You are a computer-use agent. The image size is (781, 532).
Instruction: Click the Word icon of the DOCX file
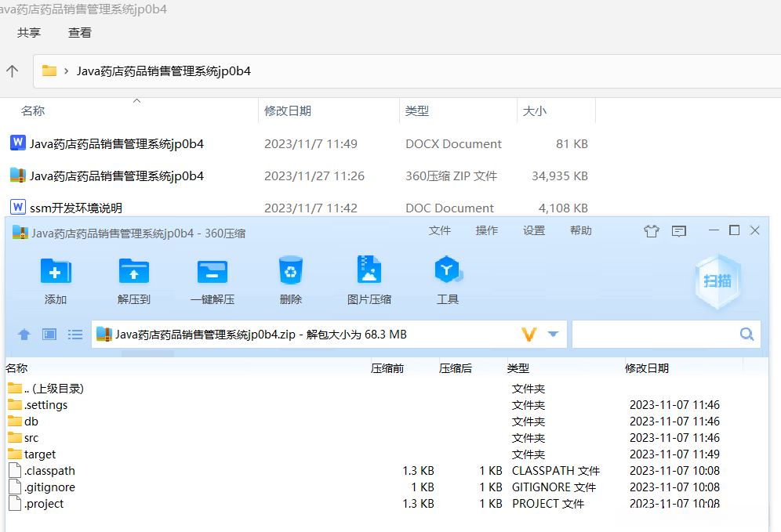[18, 143]
